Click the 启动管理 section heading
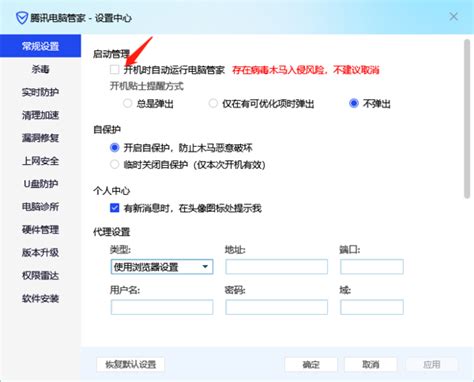 [111, 54]
